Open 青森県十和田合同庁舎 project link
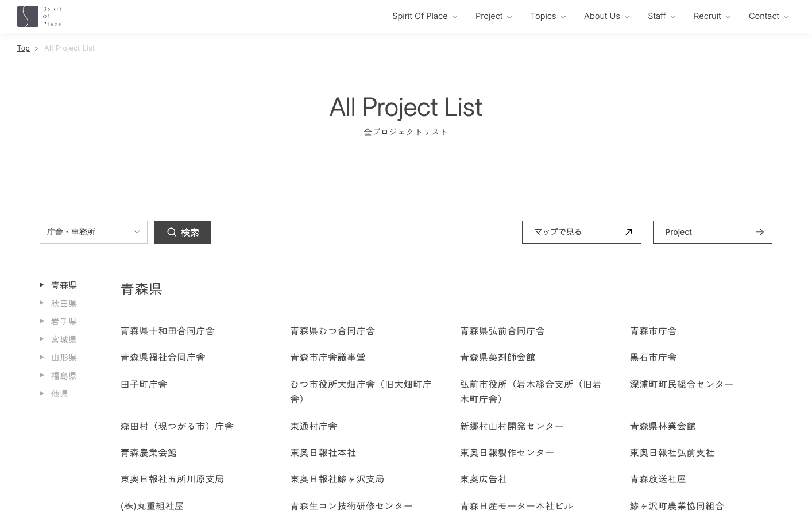Screen dimensions: 812x514 click(x=168, y=331)
